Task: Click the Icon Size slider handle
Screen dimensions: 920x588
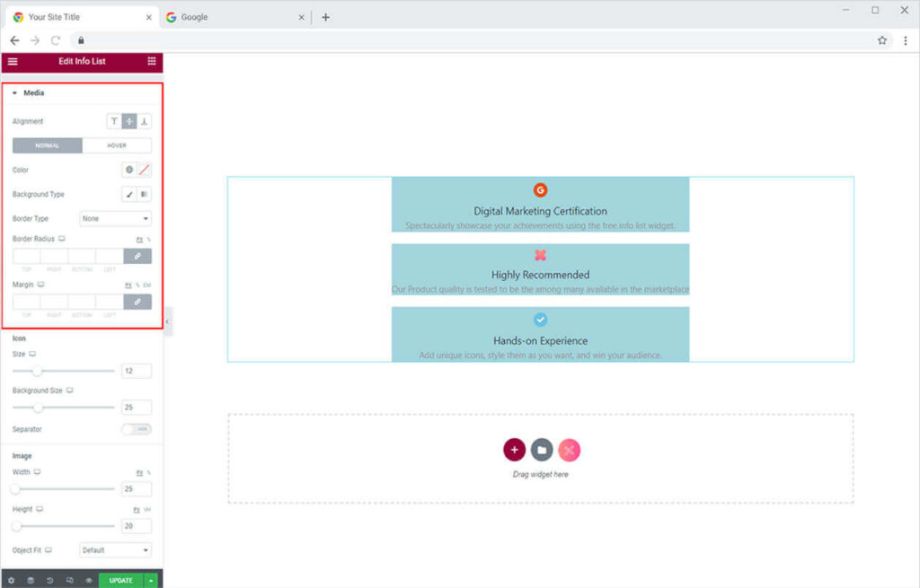Action: click(37, 371)
